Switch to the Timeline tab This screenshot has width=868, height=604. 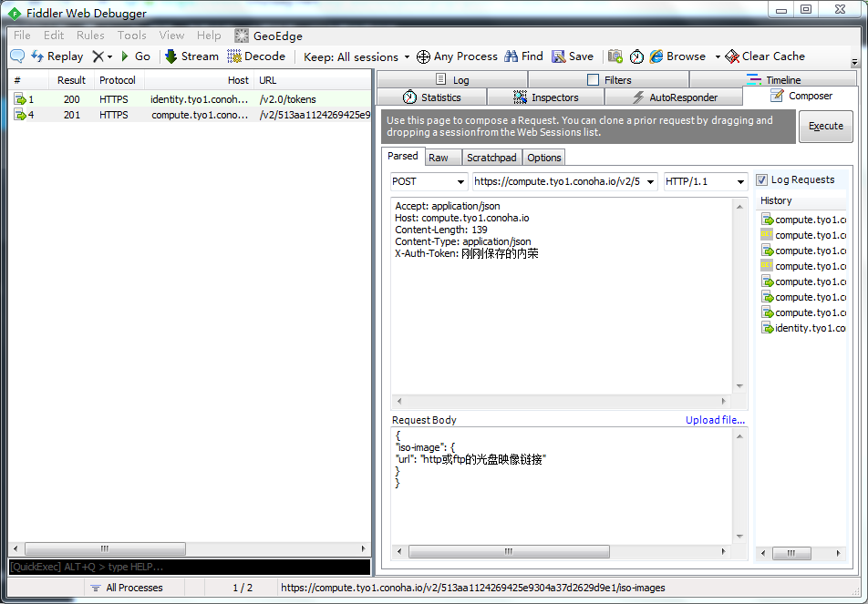tap(773, 79)
